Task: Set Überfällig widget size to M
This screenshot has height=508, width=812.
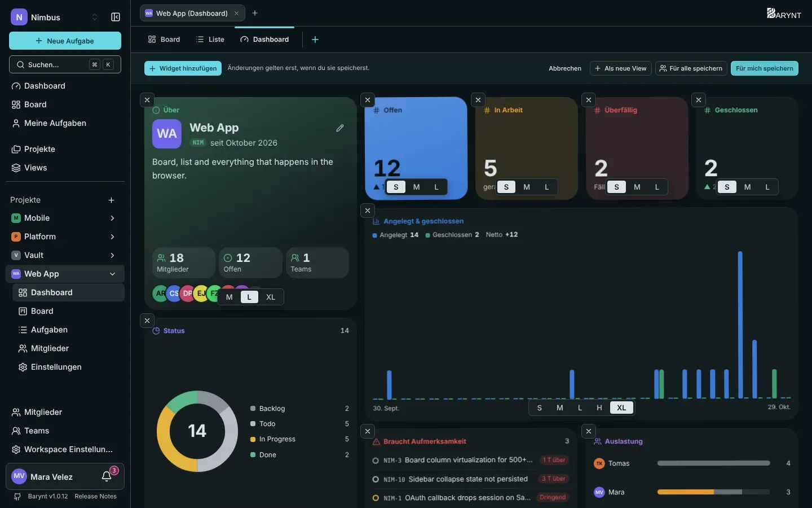Action: (x=637, y=187)
